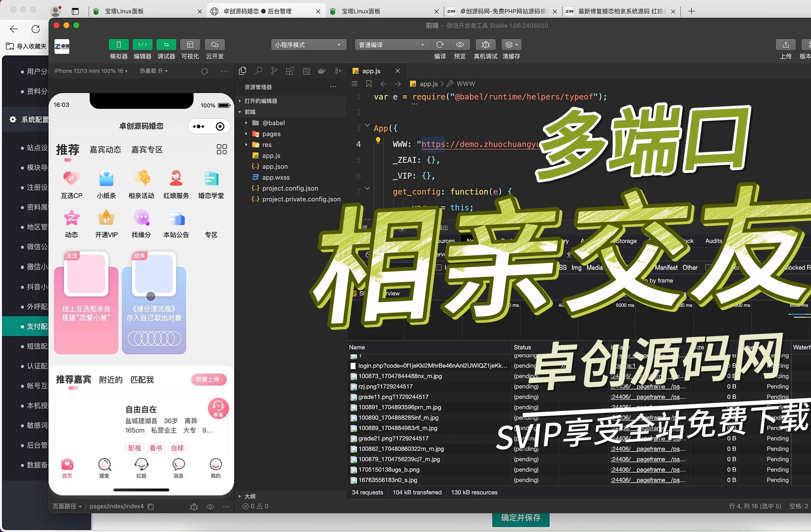Image resolution: width=811 pixels, height=532 pixels.
Task: Expand the 打开的编辑器 section
Action: pos(261,101)
